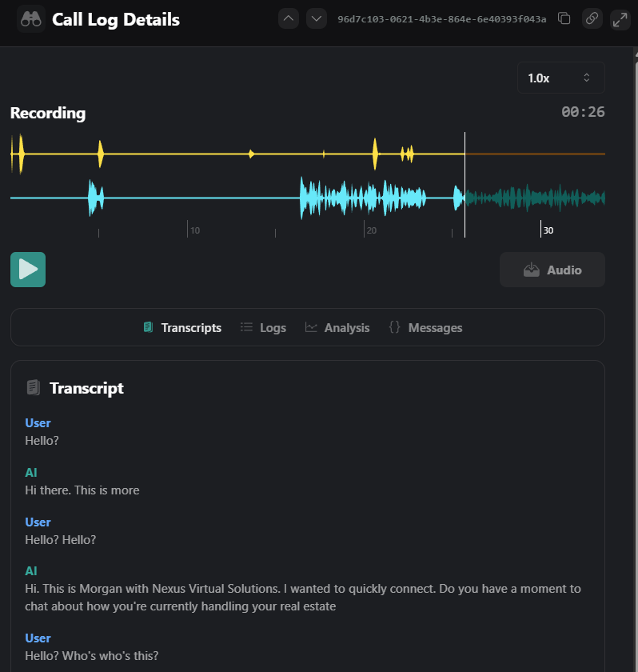Click the Transcript document icon
638x672 pixels.
[34, 387]
